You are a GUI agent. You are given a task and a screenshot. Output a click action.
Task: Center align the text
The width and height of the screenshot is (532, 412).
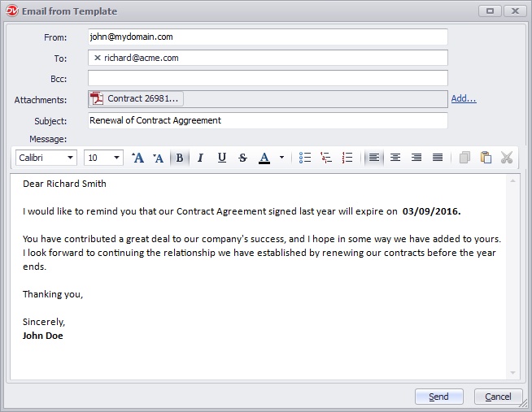(x=395, y=158)
